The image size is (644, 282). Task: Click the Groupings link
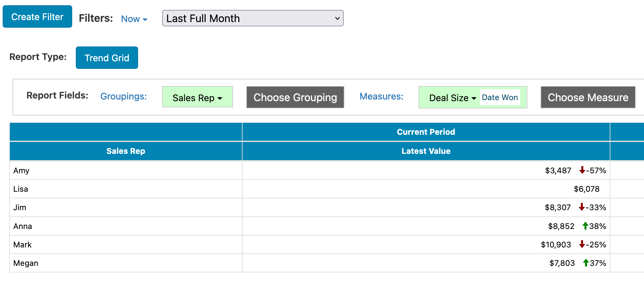pos(123,97)
